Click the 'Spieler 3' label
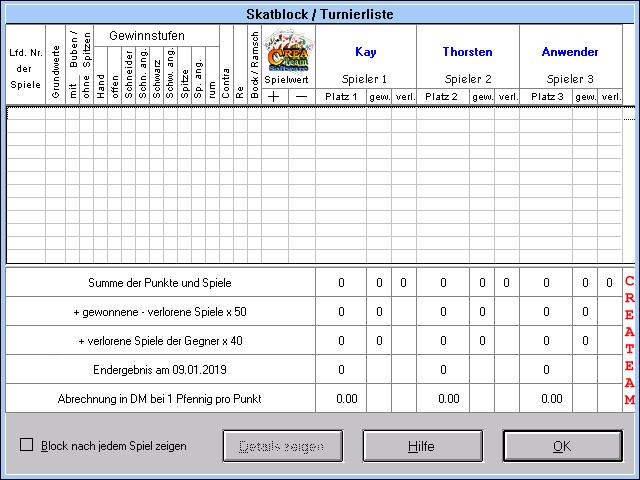Screen dimensions: 640x480 coord(570,79)
